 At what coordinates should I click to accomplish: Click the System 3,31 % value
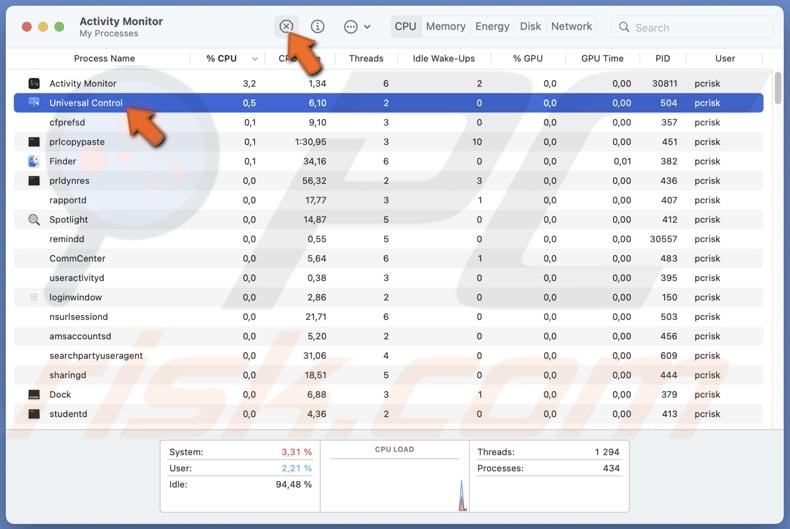[x=297, y=452]
